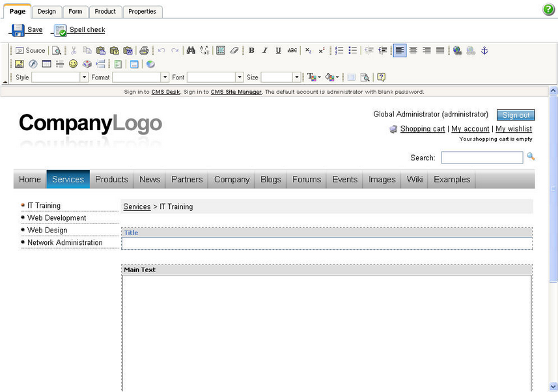Insert an anchor using the anchor icon
Viewport: 558px width, 392px height.
(x=484, y=51)
